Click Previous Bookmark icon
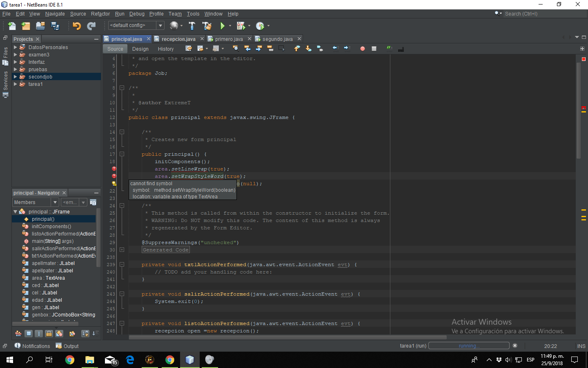Image resolution: width=588 pixels, height=368 pixels. (x=297, y=48)
